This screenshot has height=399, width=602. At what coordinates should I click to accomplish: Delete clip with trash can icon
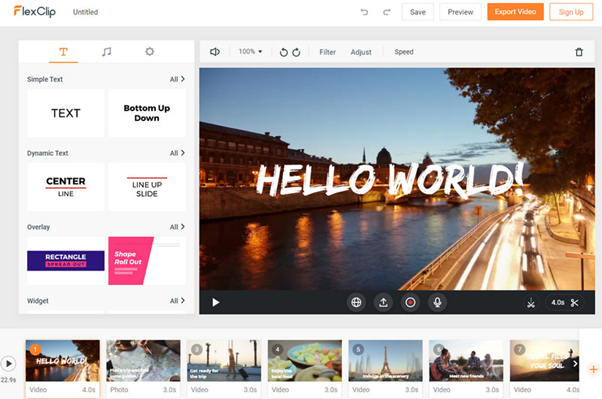pyautogui.click(x=579, y=52)
